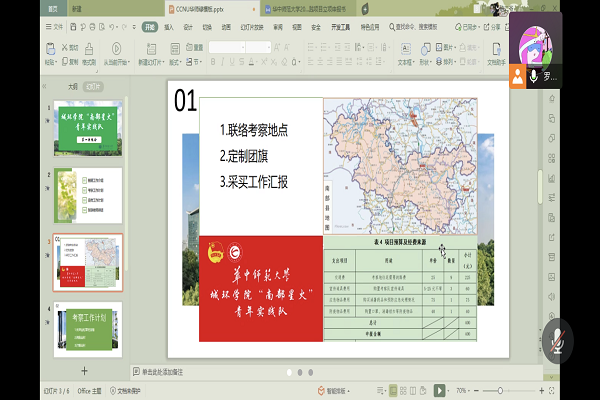Click the Arrange (排列) icon

(x=439, y=61)
